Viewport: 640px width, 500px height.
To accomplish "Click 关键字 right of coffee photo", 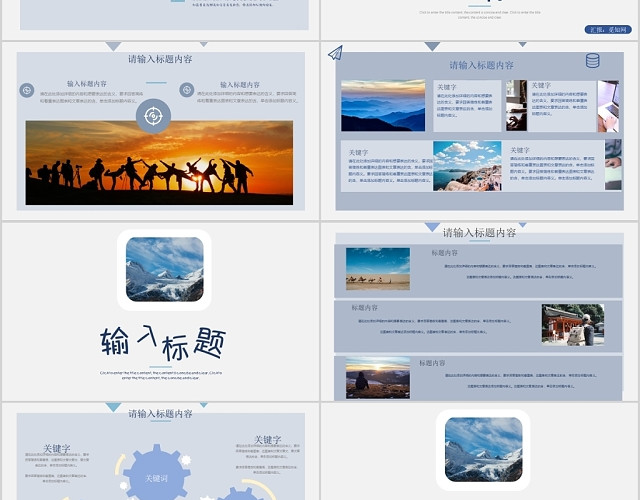I will 541,85.
